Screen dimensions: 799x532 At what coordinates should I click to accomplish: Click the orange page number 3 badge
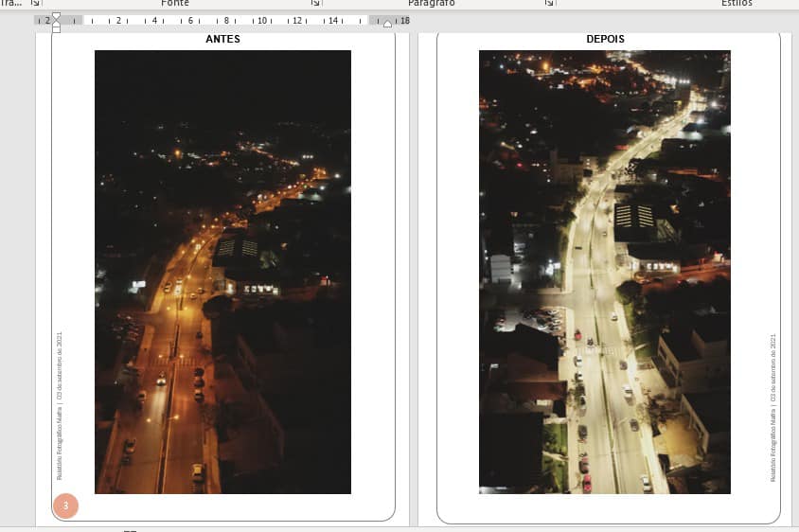[65, 506]
